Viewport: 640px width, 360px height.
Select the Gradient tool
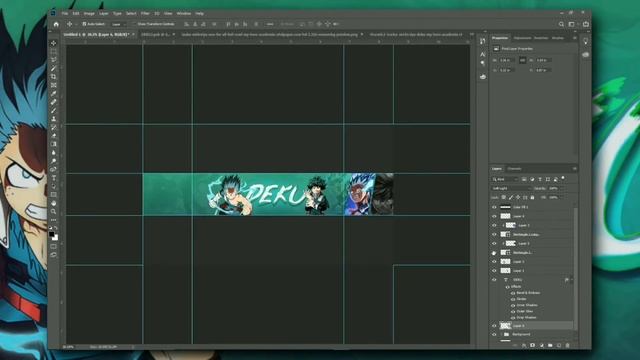coord(53,144)
